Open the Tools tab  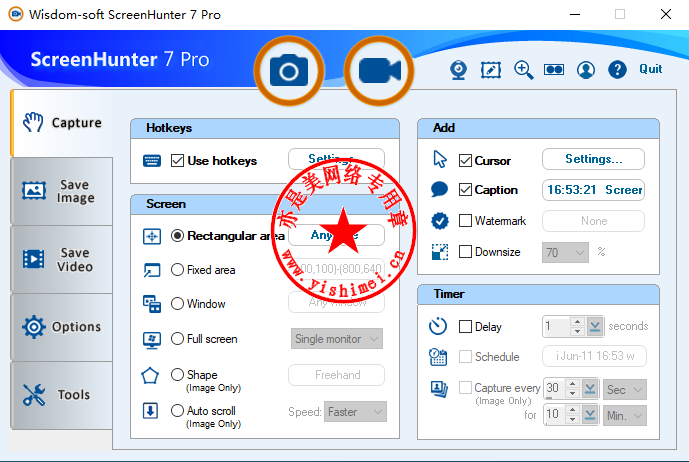(62, 395)
